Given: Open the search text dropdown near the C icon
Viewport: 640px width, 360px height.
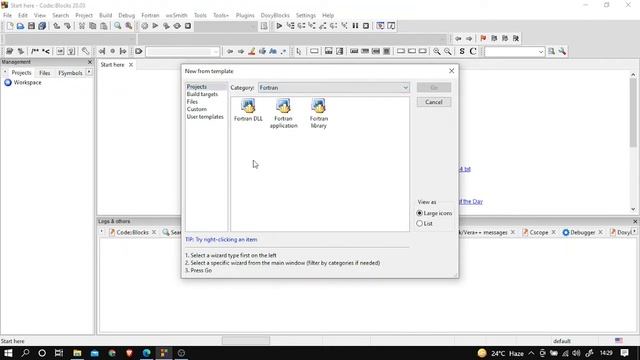Looking at the screenshot, I should (x=514, y=51).
